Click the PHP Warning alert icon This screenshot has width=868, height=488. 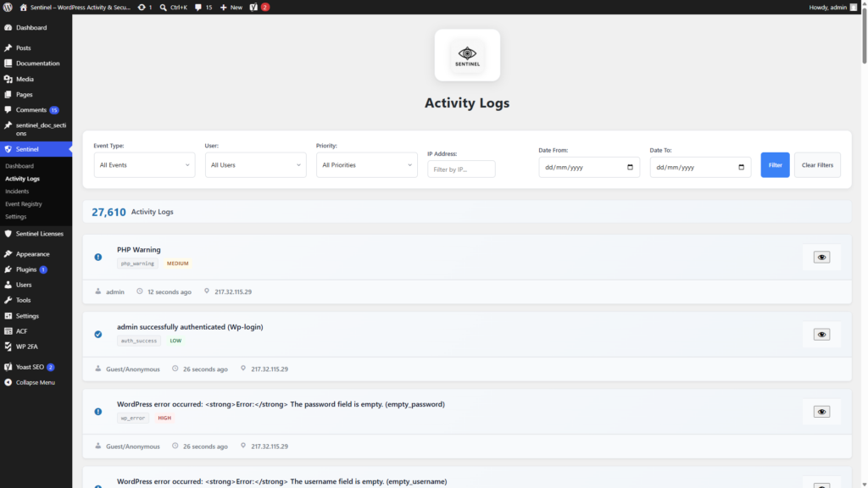[x=98, y=258]
